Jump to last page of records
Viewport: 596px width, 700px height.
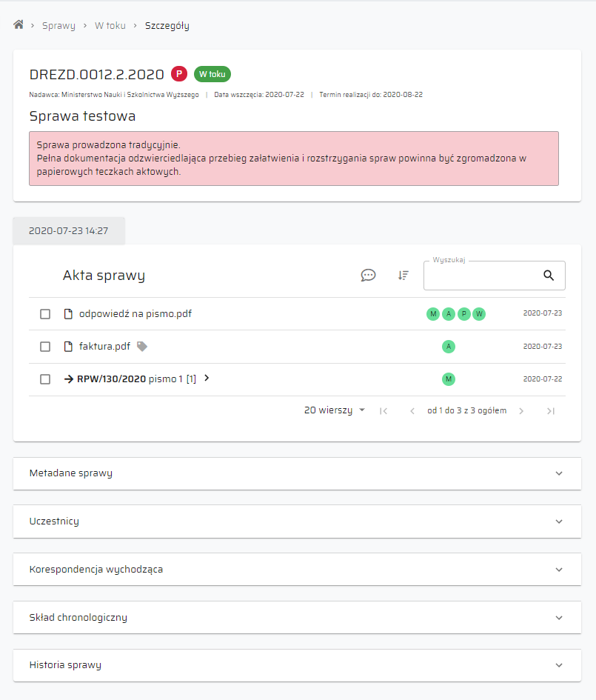tap(550, 411)
